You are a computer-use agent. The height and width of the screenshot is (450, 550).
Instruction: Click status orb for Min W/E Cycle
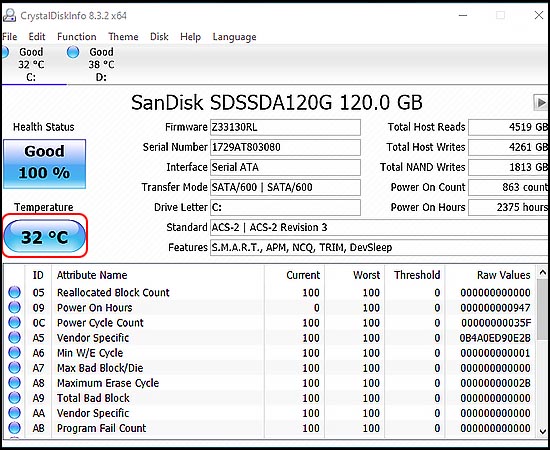14,352
